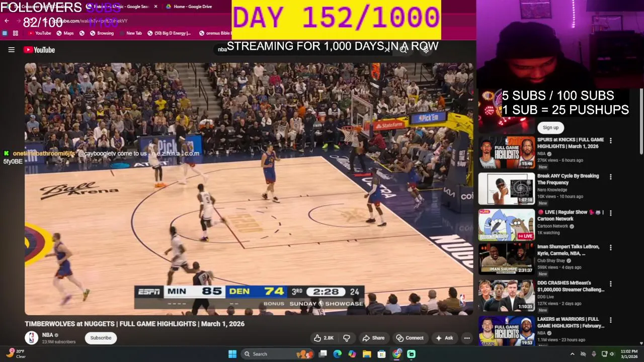Open the apps grid icon in bookmarks bar
Image resolution: width=644 pixels, height=362 pixels.
coord(16,33)
